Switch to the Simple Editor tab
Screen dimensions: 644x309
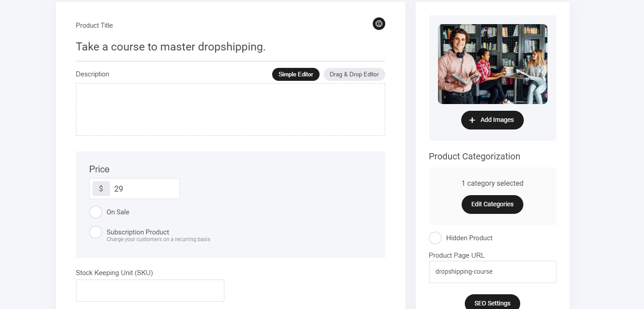tap(295, 75)
